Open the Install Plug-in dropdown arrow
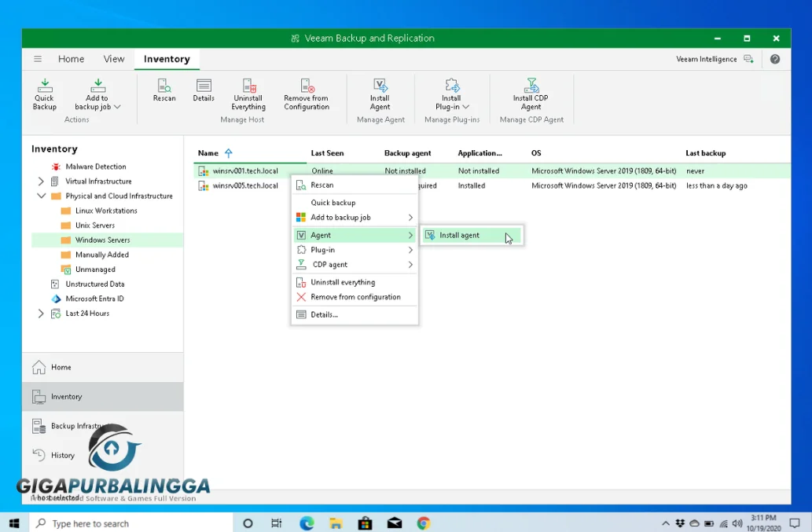Image resolution: width=812 pixels, height=532 pixels. (465, 107)
